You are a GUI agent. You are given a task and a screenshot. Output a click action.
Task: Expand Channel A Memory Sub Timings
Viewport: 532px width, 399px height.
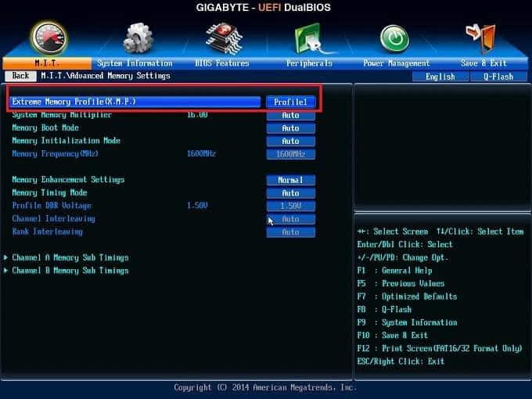point(70,257)
